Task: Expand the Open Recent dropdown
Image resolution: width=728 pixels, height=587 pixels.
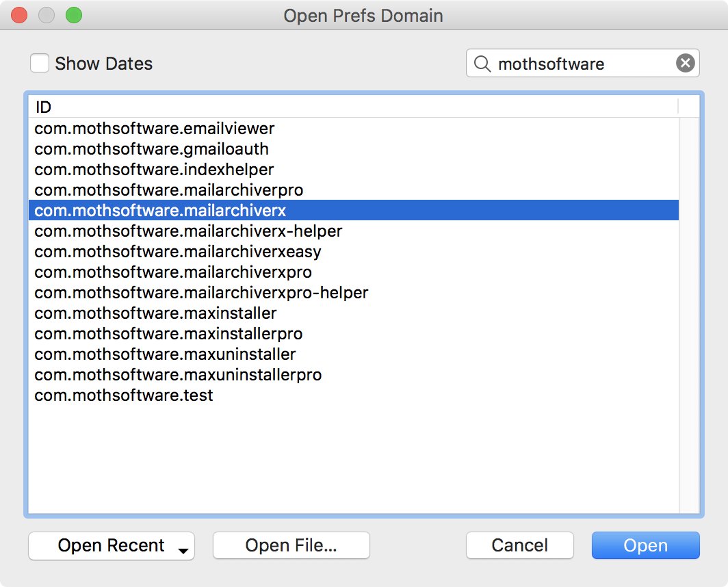Action: pos(112,546)
